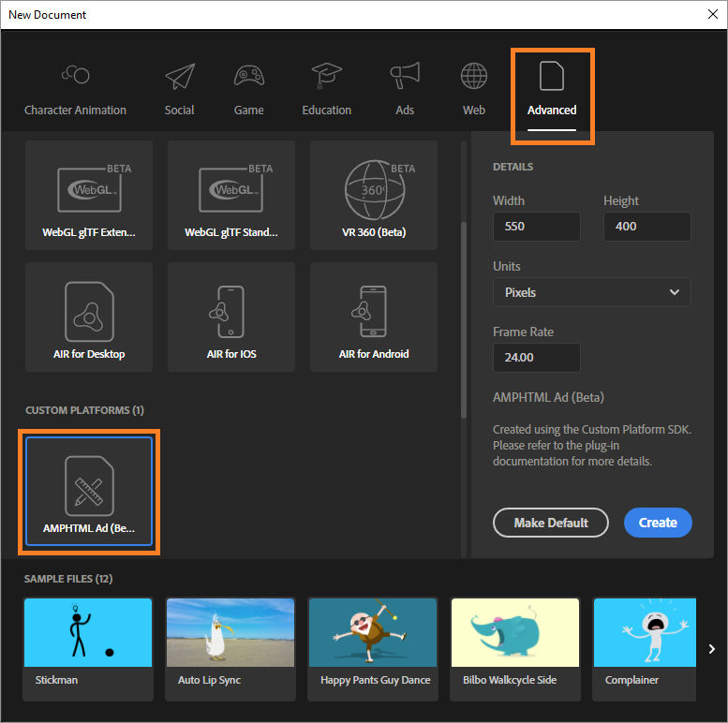Click the Web globe icon

(x=474, y=76)
